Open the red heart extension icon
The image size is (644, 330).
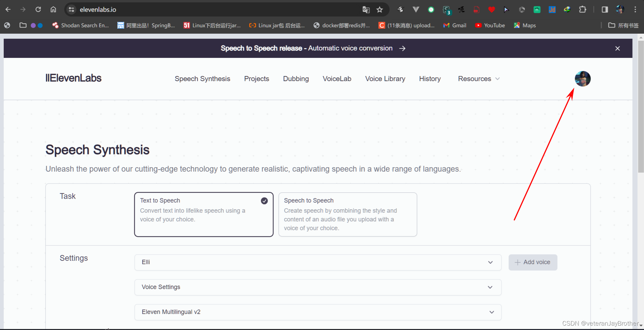pos(492,9)
